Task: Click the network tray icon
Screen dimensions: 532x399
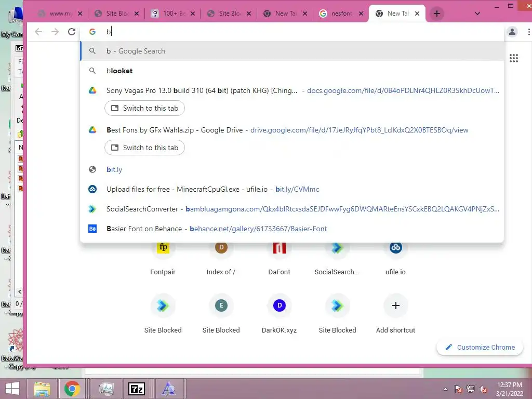Action: [470, 389]
